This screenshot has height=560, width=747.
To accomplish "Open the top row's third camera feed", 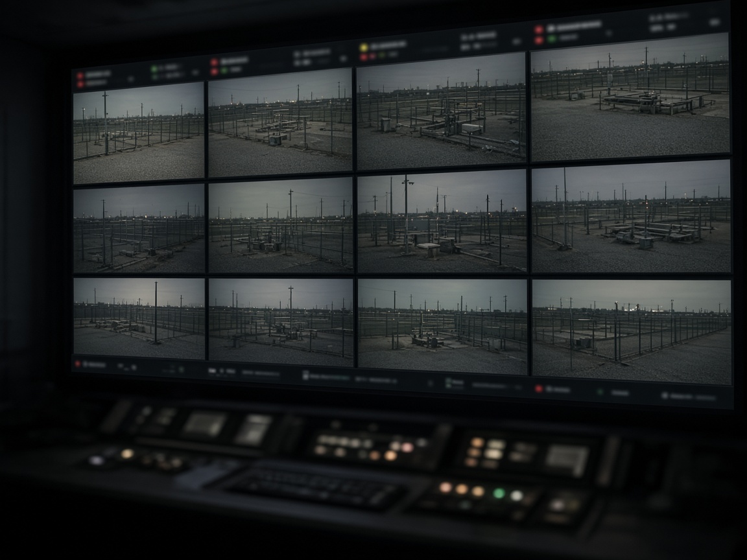I will (441, 110).
